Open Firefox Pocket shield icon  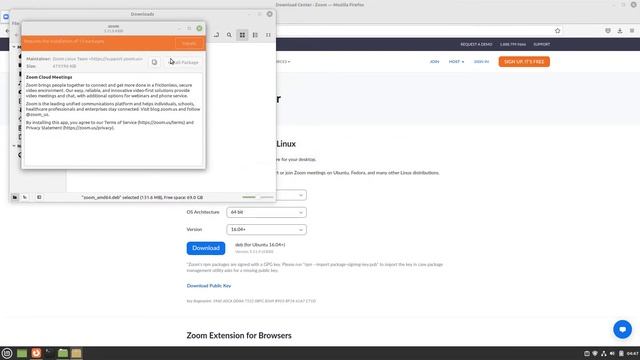pyautogui.click(x=608, y=31)
